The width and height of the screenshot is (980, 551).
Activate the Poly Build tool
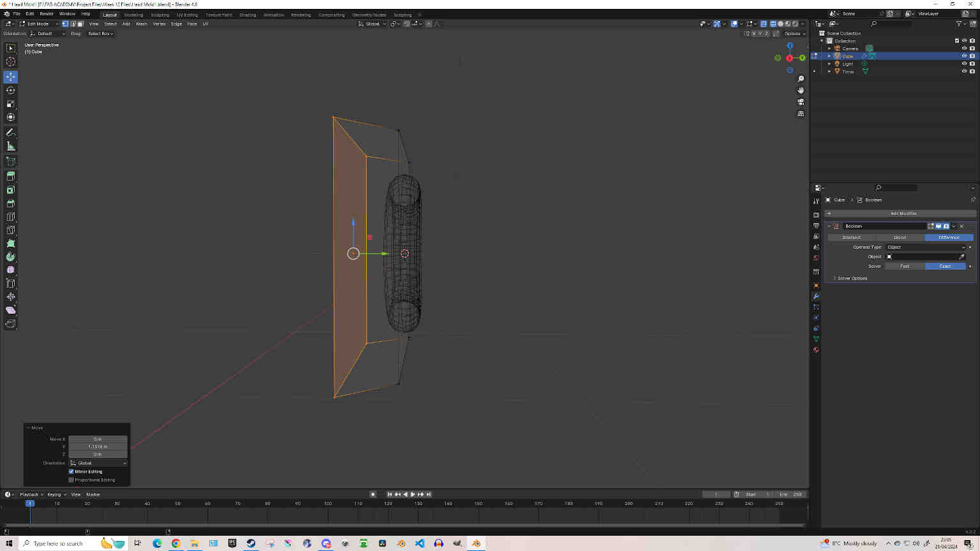tap(11, 243)
